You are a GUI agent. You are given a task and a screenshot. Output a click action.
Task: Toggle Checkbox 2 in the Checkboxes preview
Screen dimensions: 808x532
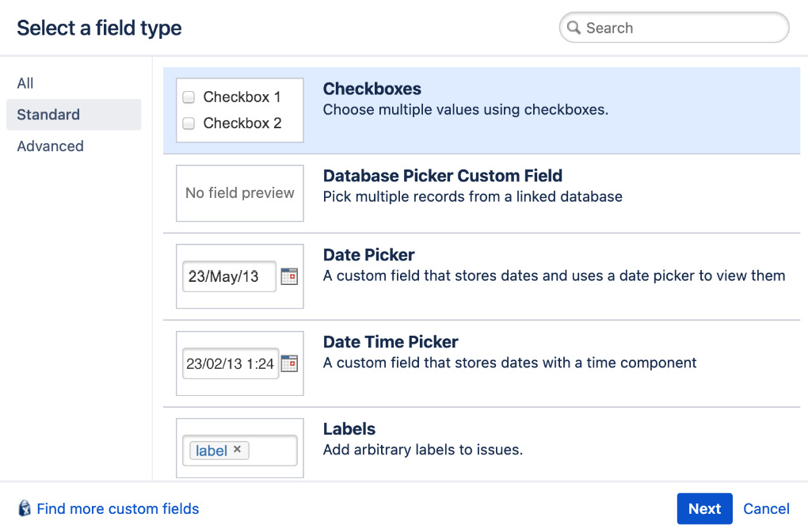pyautogui.click(x=189, y=123)
